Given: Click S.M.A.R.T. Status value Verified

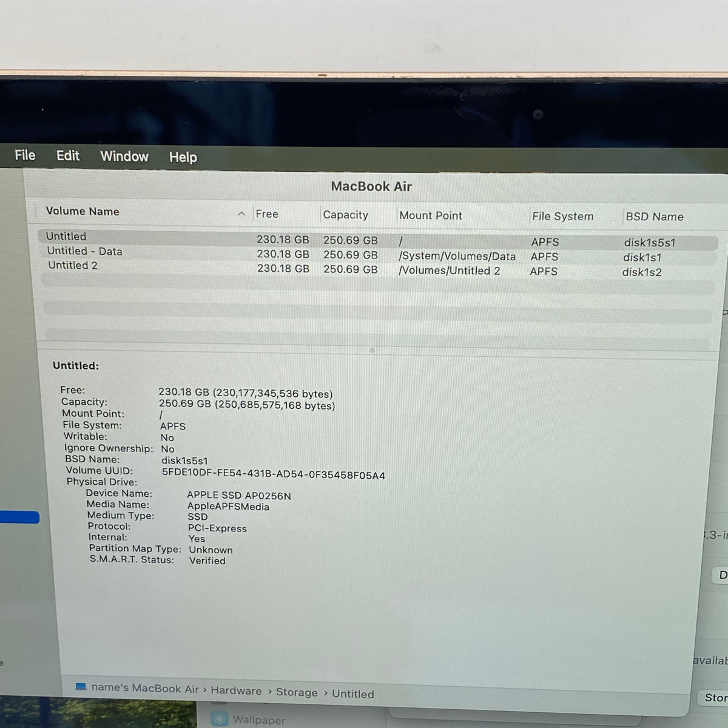Looking at the screenshot, I should (207, 561).
